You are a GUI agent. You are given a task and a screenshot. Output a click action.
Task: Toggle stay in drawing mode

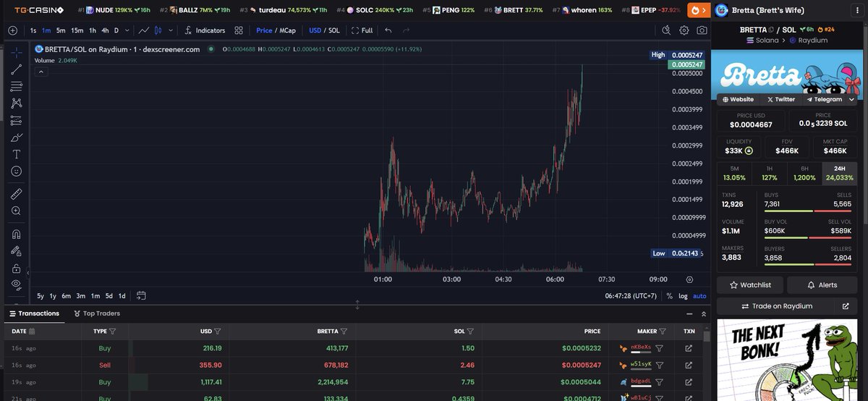click(16, 251)
